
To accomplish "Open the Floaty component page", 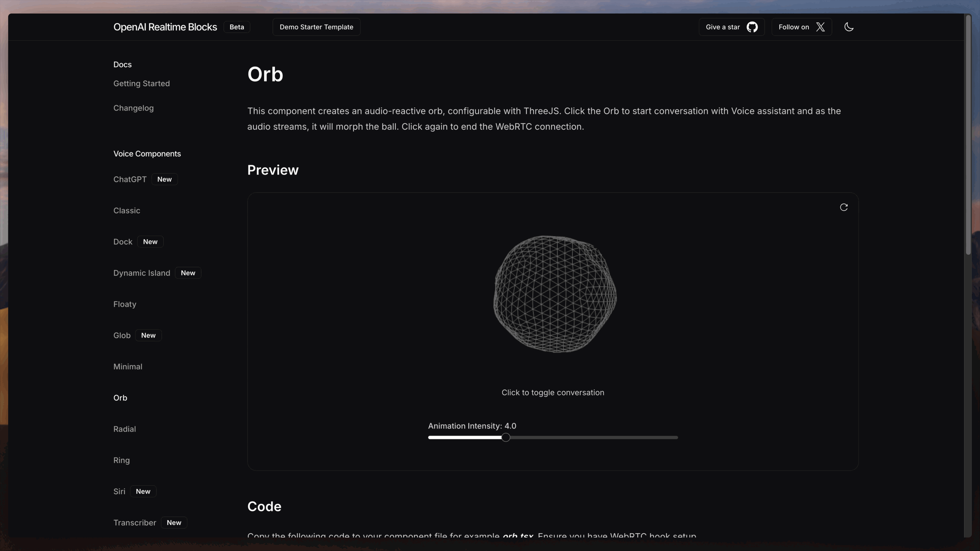I will pyautogui.click(x=125, y=304).
